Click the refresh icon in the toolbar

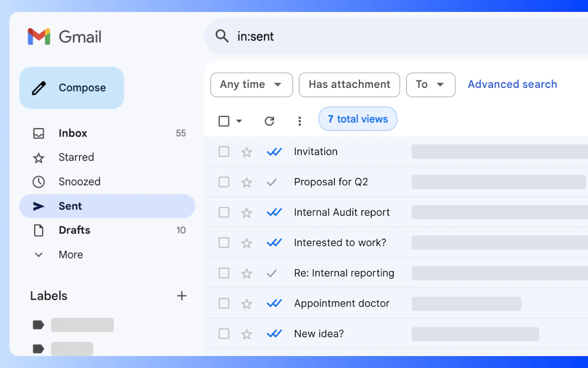[x=269, y=121]
